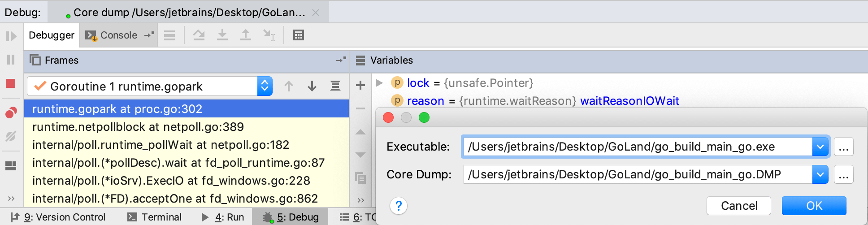Open the Executable path dropdown arrow
868x225 pixels.
coord(820,147)
